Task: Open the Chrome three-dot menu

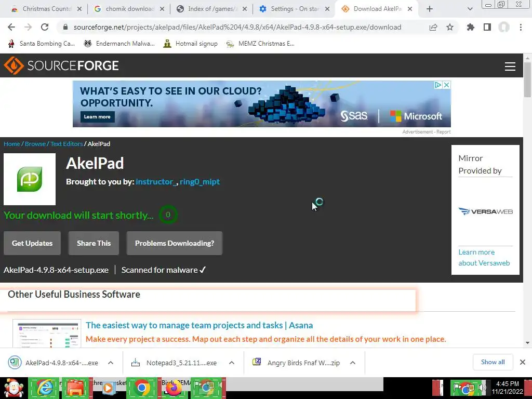Action: (x=521, y=27)
